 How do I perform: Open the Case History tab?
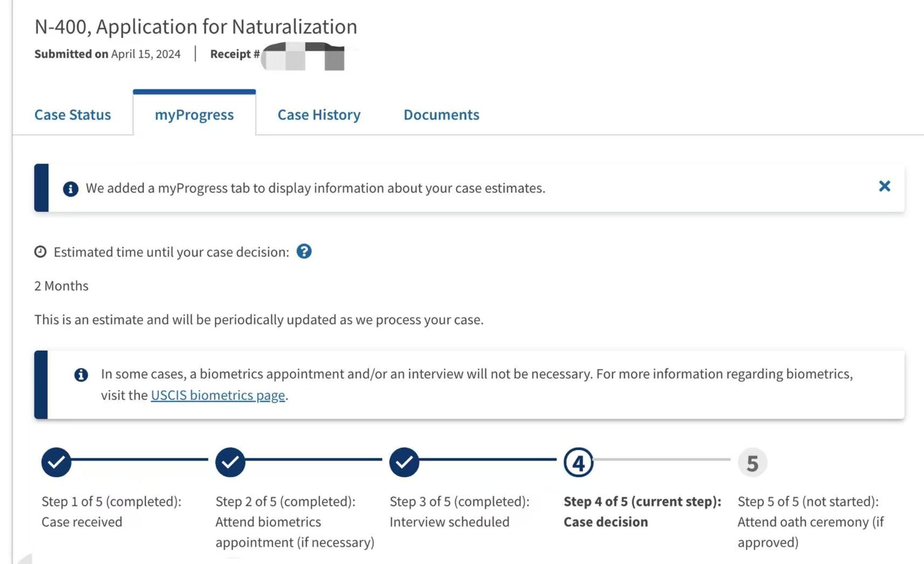click(319, 115)
